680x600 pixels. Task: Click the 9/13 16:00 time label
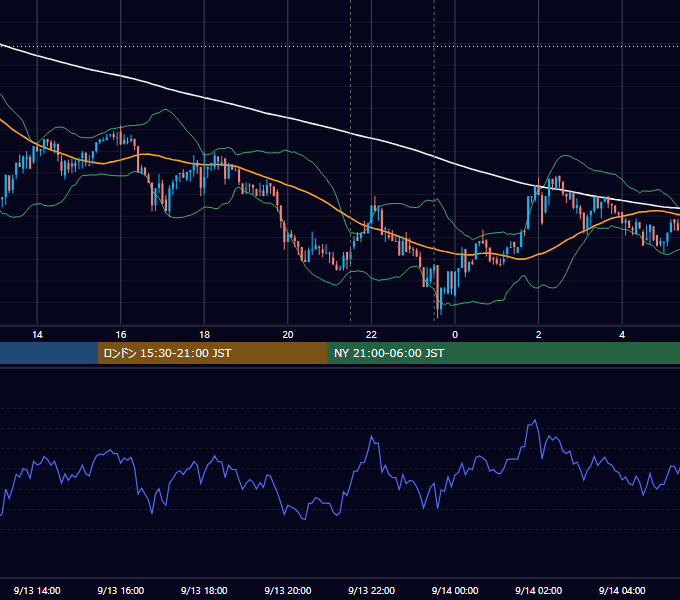[x=121, y=590]
